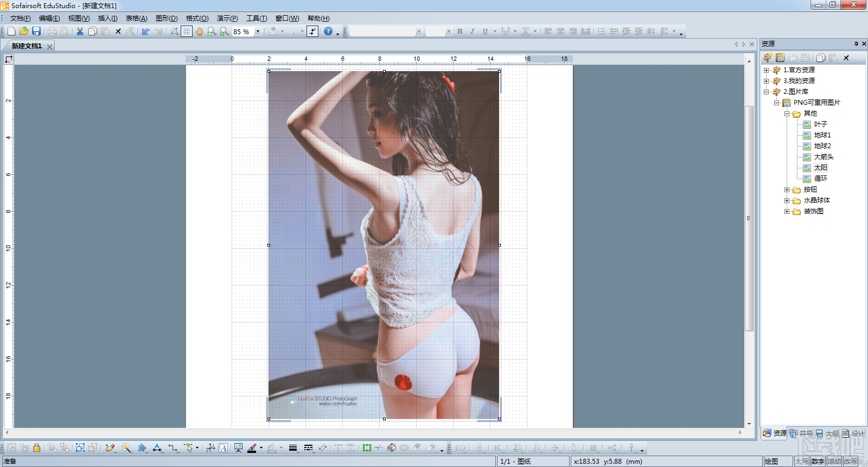Image resolution: width=868 pixels, height=467 pixels.
Task: Open the 视图(V) menu
Action: point(79,18)
